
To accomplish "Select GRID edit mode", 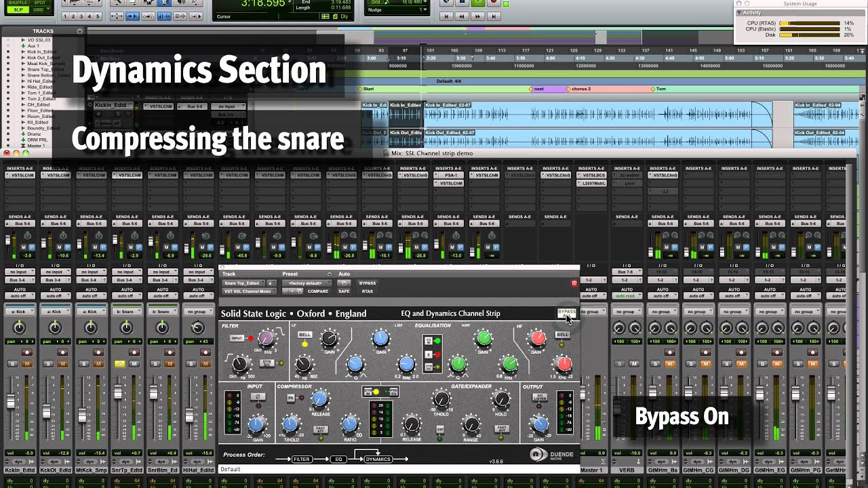I will pos(40,9).
